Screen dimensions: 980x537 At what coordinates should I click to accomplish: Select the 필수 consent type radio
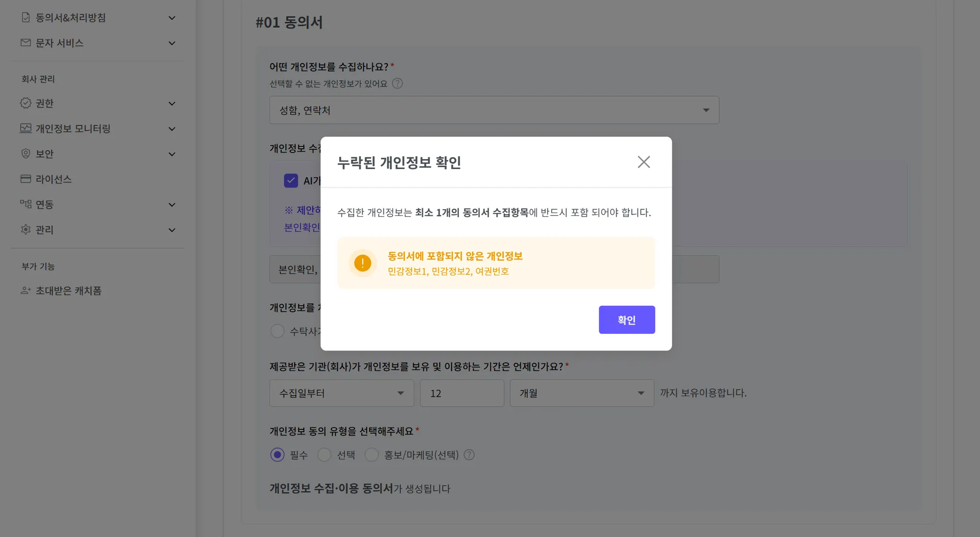coord(278,455)
